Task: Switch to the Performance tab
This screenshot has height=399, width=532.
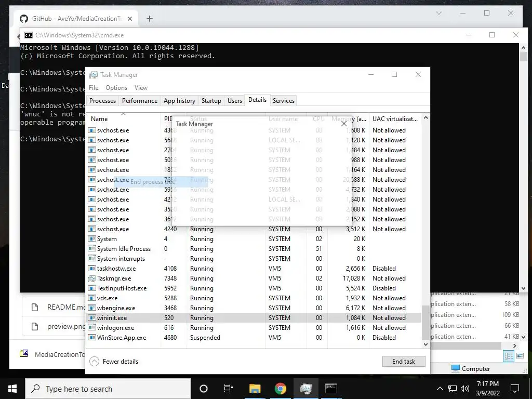Action: 140,100
